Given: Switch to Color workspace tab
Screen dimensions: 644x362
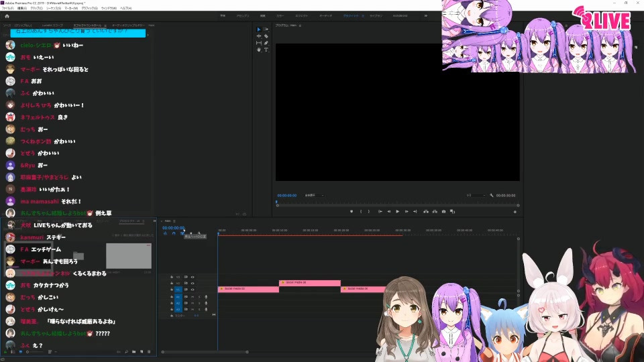Looking at the screenshot, I should (x=280, y=15).
